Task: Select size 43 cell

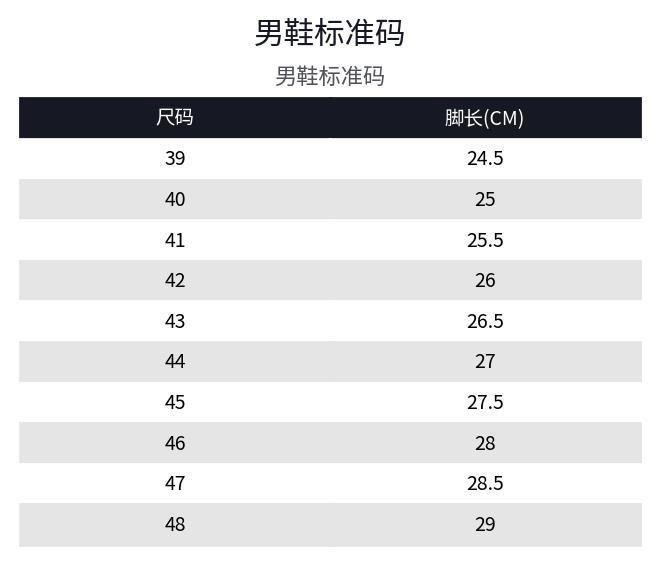Action: 175,321
